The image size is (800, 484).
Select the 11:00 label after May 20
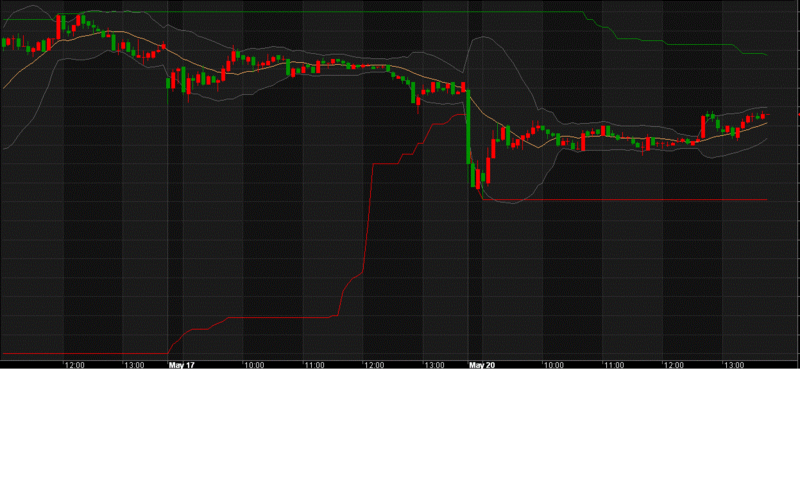click(614, 365)
